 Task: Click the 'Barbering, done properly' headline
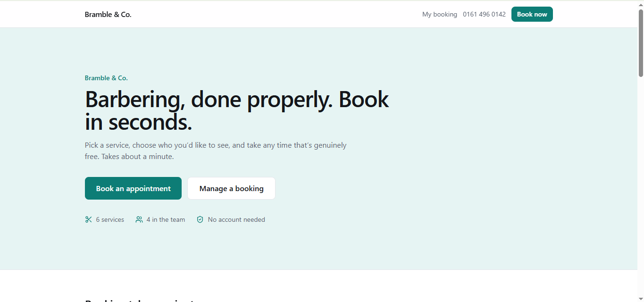[237, 110]
